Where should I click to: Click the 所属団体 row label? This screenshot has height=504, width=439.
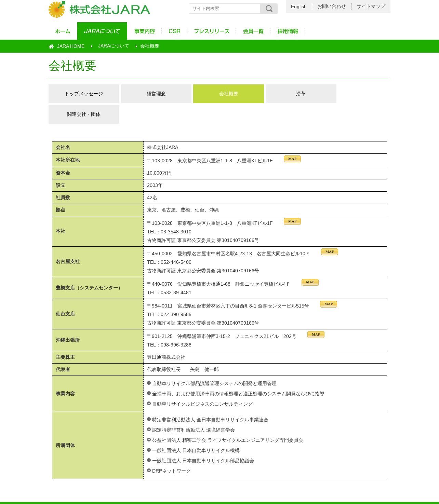(x=65, y=445)
